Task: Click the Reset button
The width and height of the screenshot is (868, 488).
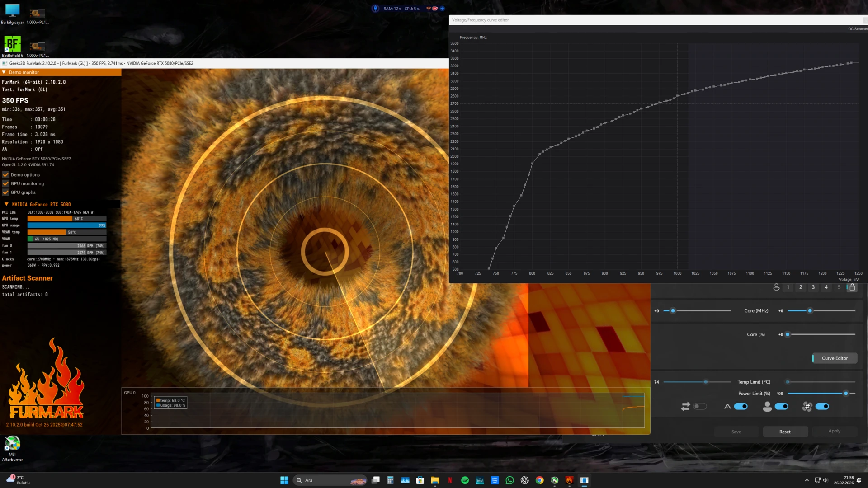Action: pyautogui.click(x=785, y=432)
